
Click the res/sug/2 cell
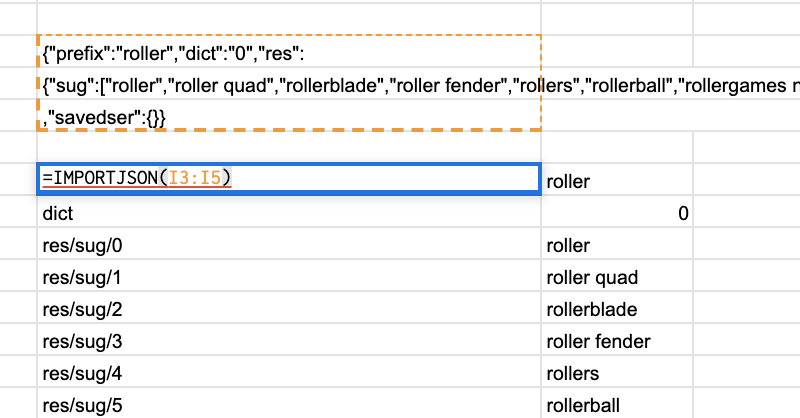pos(289,309)
